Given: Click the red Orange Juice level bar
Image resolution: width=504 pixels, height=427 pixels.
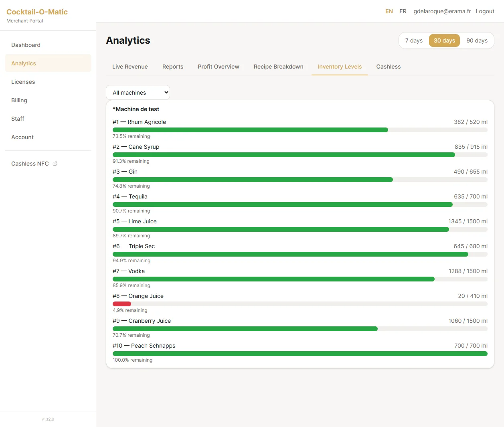Looking at the screenshot, I should [x=122, y=304].
